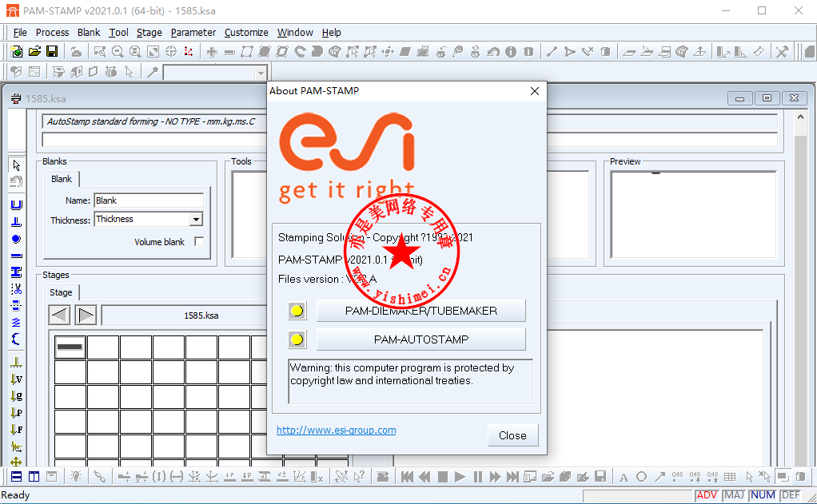Click the arrow annotation icon in bottom toolbar
The image size is (817, 504).
[x=660, y=476]
